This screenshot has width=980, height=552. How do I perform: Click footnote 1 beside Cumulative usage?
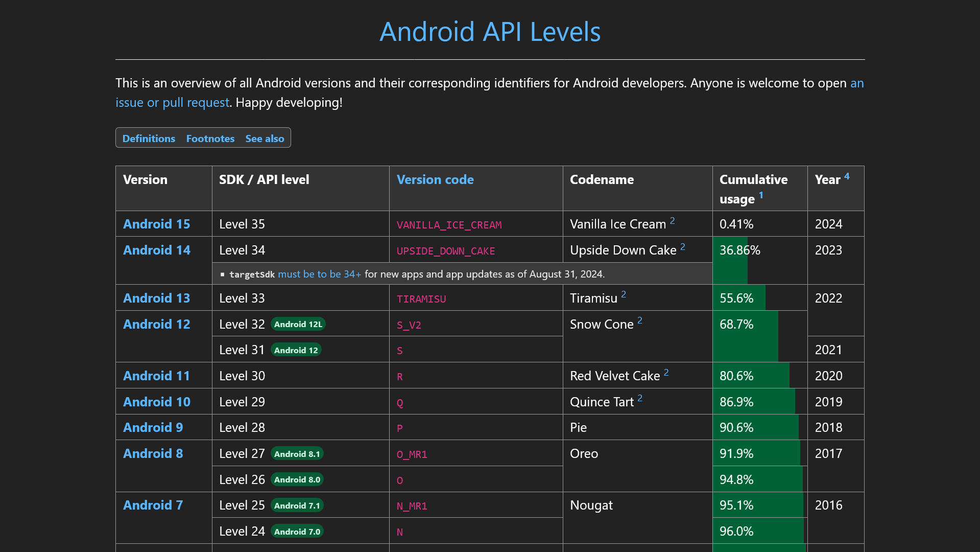761,195
